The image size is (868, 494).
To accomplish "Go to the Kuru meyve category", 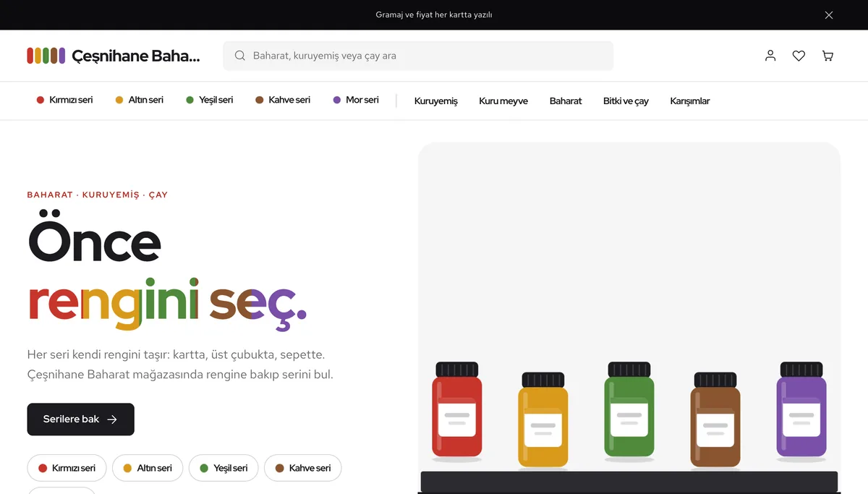I will pos(503,101).
